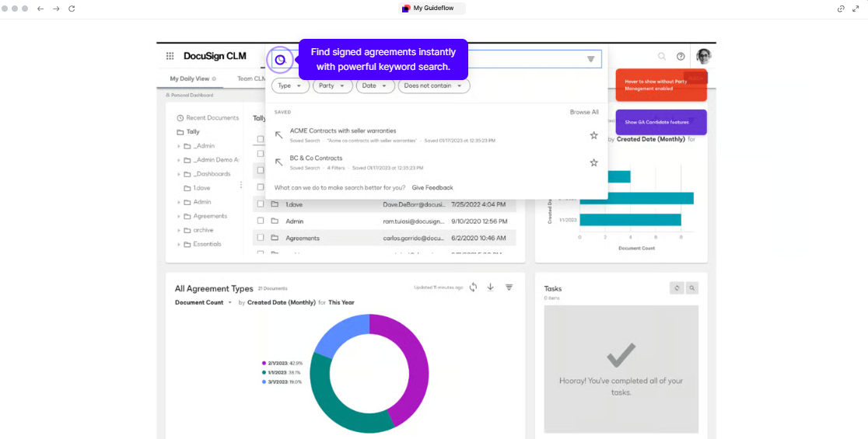Click 7/25/2022 4:04 PM date cell
This screenshot has width=868, height=439.
(x=478, y=204)
